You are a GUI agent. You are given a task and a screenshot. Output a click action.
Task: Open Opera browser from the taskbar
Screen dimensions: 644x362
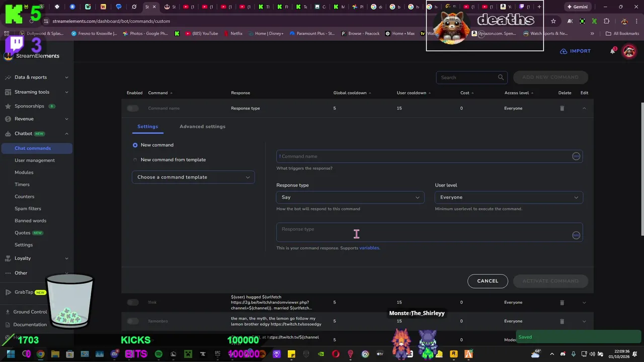[336, 354]
